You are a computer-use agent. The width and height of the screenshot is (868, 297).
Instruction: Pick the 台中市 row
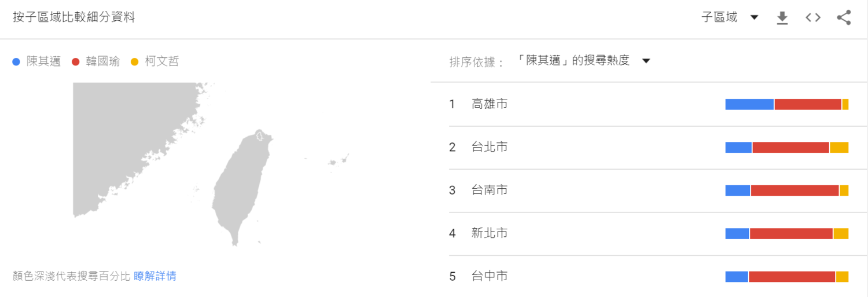pyautogui.click(x=649, y=276)
